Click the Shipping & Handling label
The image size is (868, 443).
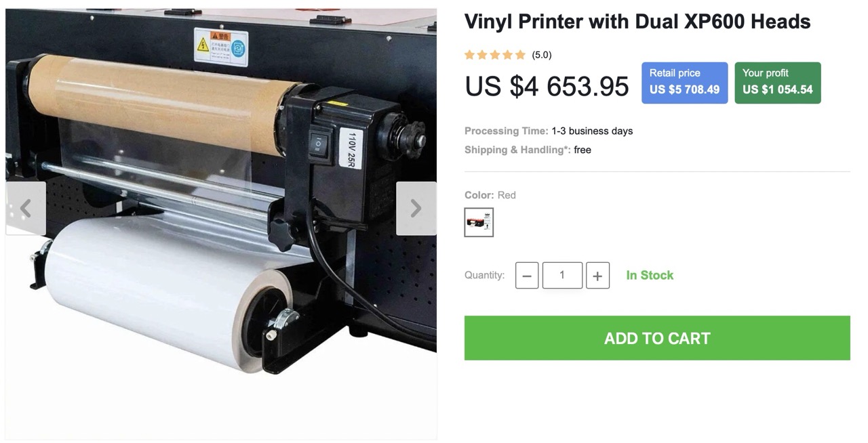(517, 150)
